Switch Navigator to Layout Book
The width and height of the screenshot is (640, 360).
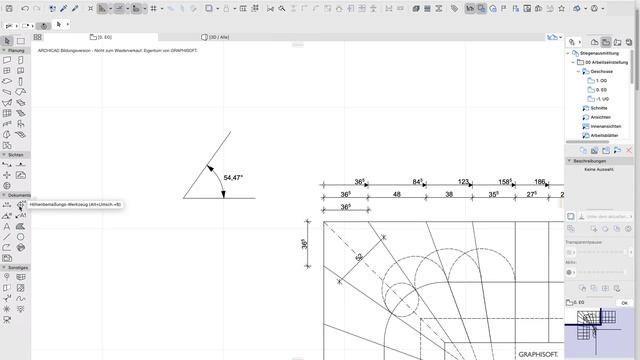617,42
